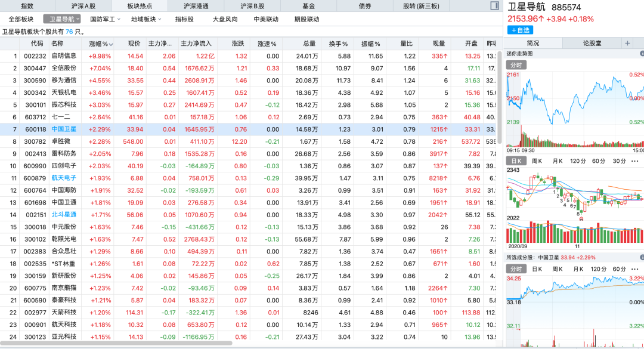Select the *ST林重 stock row
This screenshot has width=644, height=349.
click(248, 264)
